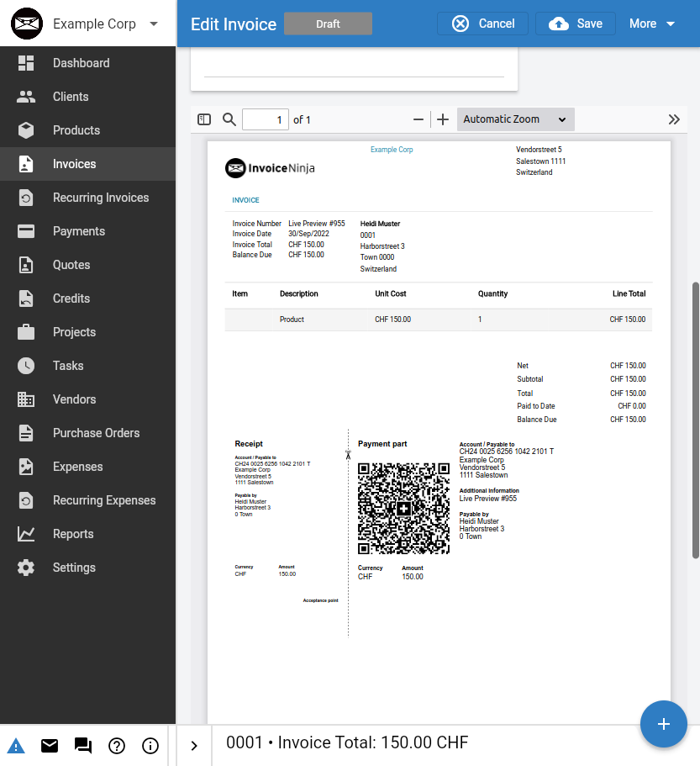The width and height of the screenshot is (700, 766).
Task: Open the chat forum icon
Action: click(83, 746)
